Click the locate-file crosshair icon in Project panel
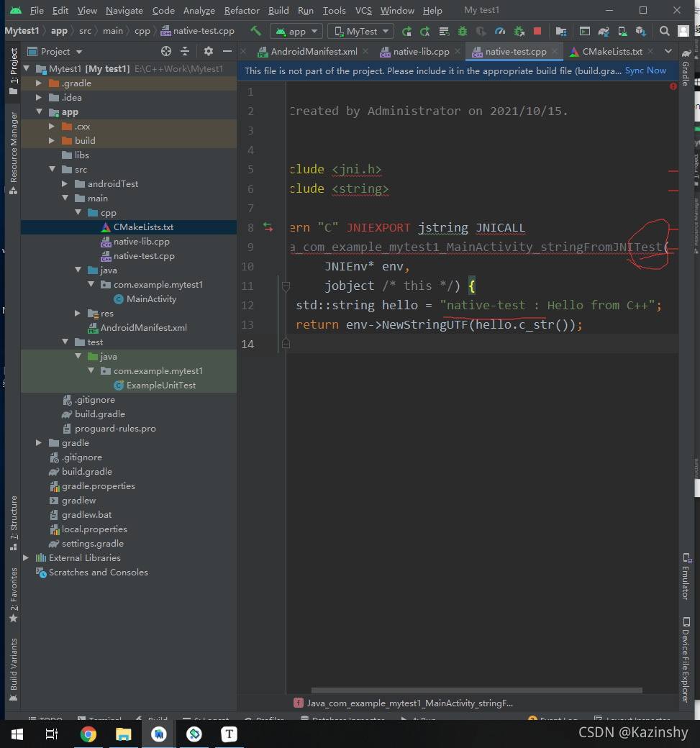Viewport: 700px width, 748px height. coord(166,51)
